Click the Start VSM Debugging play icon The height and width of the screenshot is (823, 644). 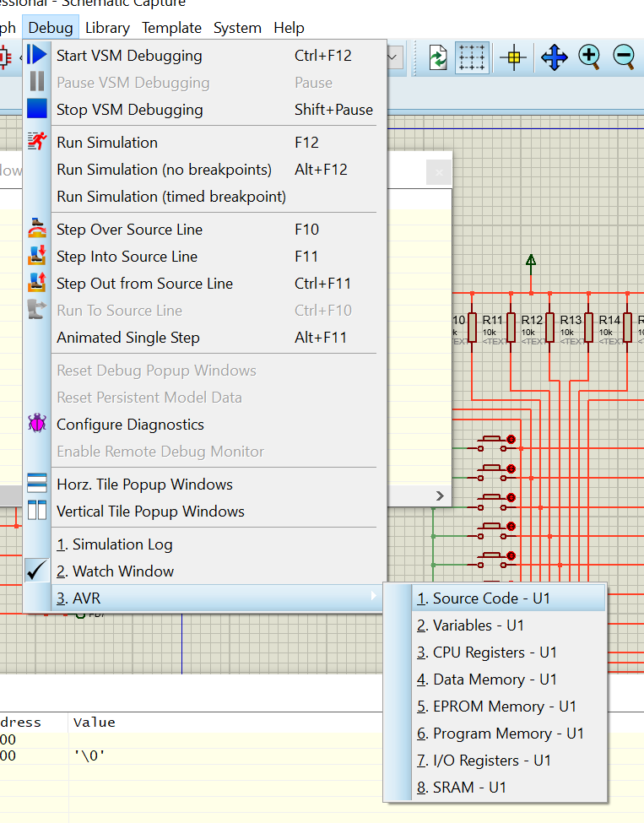[x=37, y=55]
